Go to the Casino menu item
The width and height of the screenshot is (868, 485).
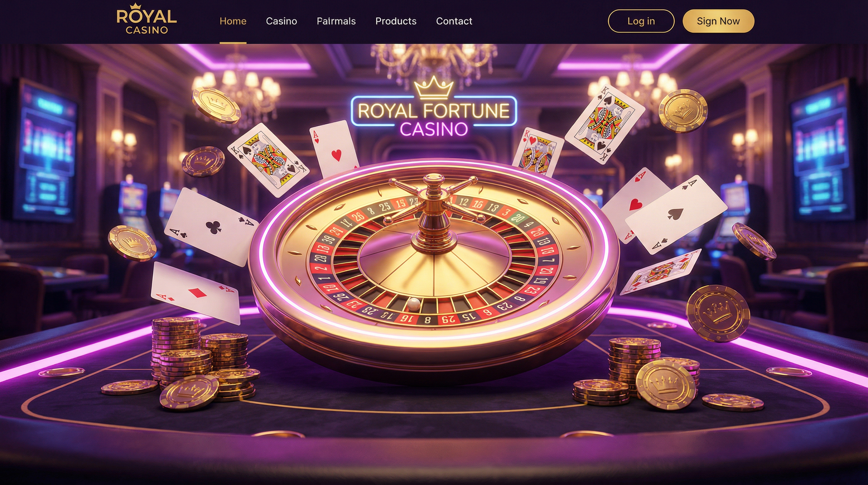tap(281, 21)
